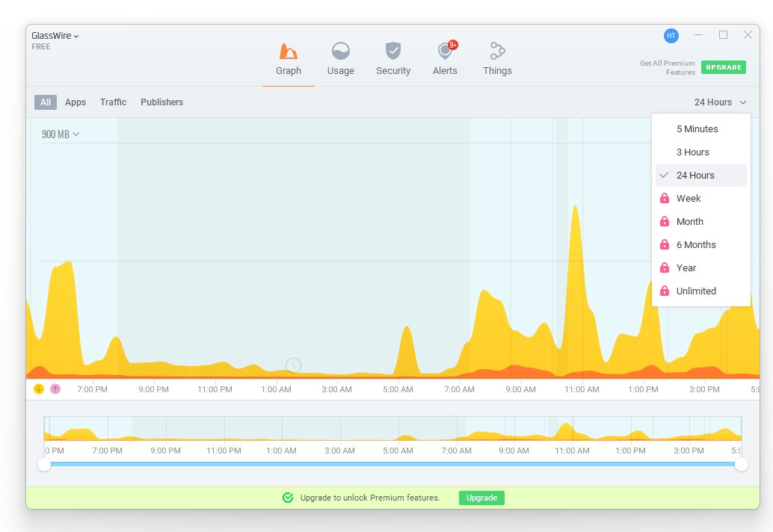Expand the GlassWire main menu dropdown
Viewport: 773px width, 532px height.
click(x=55, y=35)
